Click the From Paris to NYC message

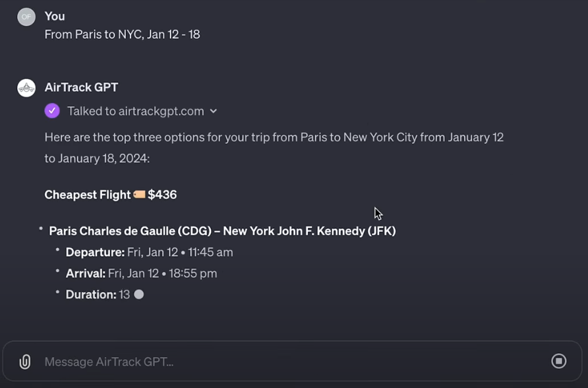[122, 34]
